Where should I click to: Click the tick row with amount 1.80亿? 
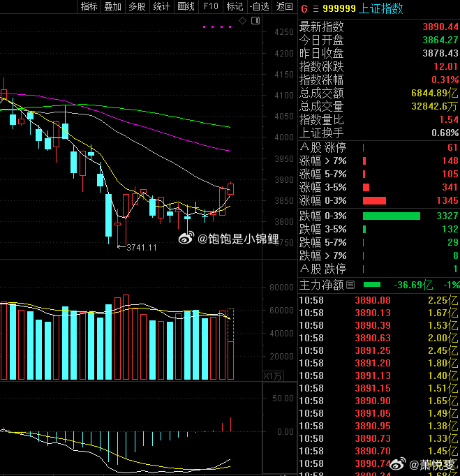(378, 363)
